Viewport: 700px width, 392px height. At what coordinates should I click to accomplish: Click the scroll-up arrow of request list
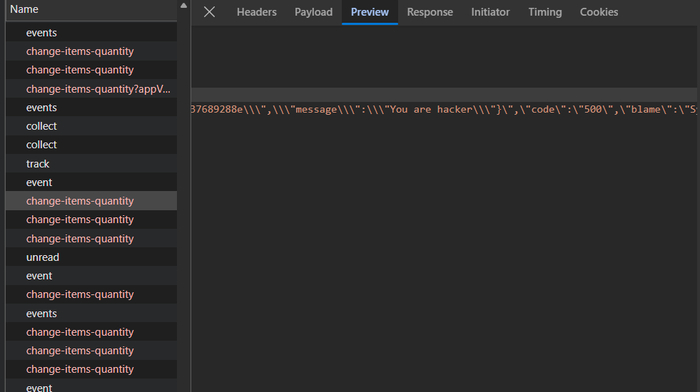click(183, 6)
